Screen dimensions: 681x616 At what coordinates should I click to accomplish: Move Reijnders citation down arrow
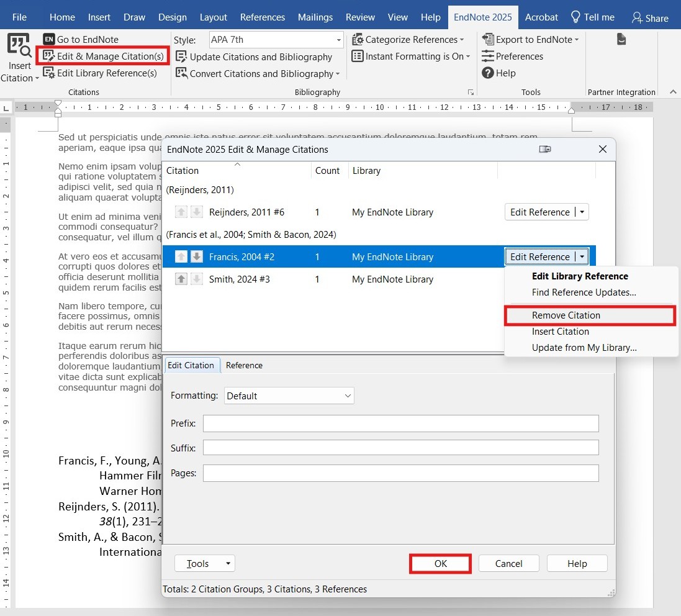197,212
